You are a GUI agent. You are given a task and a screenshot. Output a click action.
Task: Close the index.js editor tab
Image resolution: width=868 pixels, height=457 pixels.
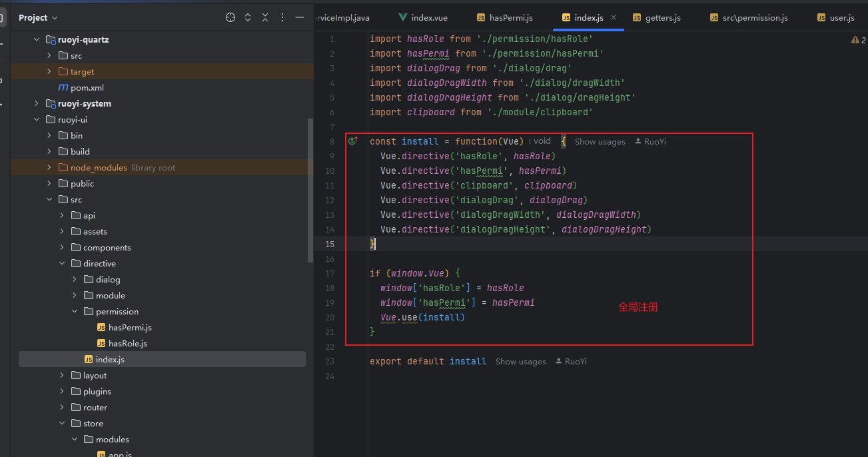[614, 17]
